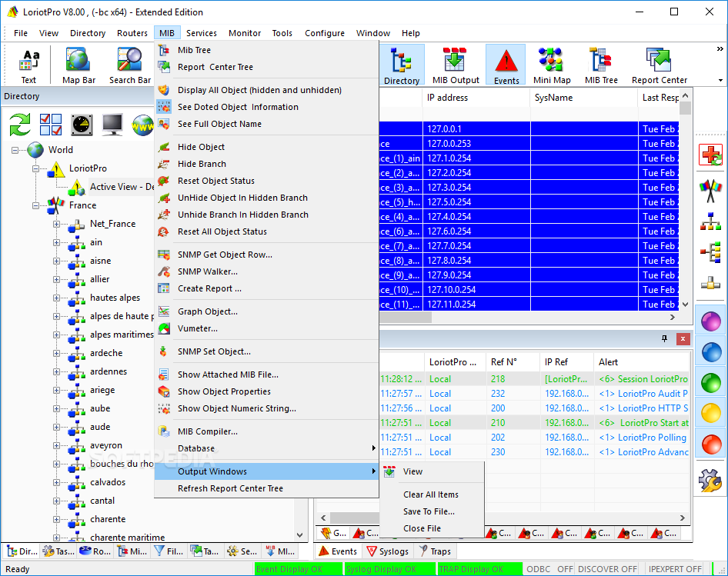Screen dimensions: 728x576
Task: Collapse the France tree node
Action: (x=35, y=205)
